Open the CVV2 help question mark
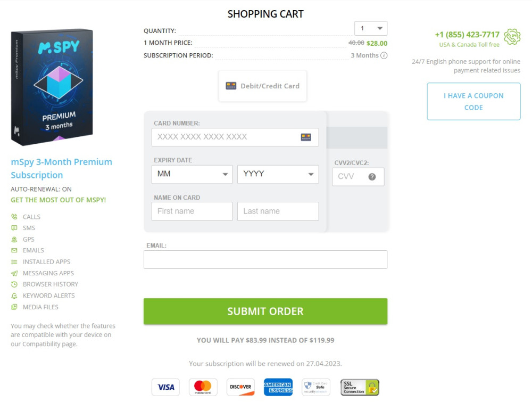Image resolution: width=532 pixels, height=410 pixels. click(372, 176)
